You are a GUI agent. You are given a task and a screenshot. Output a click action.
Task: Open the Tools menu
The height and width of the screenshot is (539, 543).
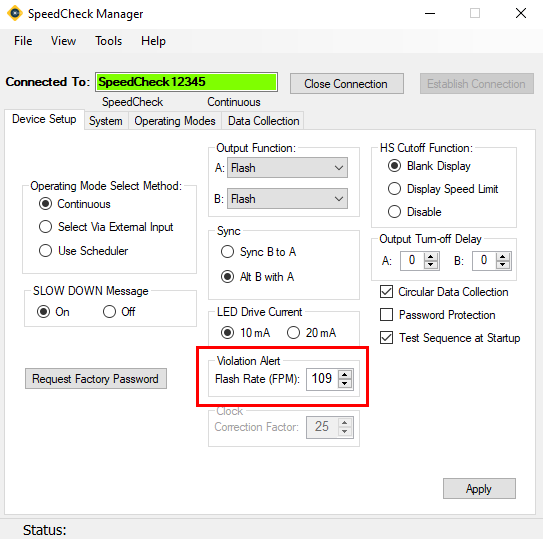(108, 41)
